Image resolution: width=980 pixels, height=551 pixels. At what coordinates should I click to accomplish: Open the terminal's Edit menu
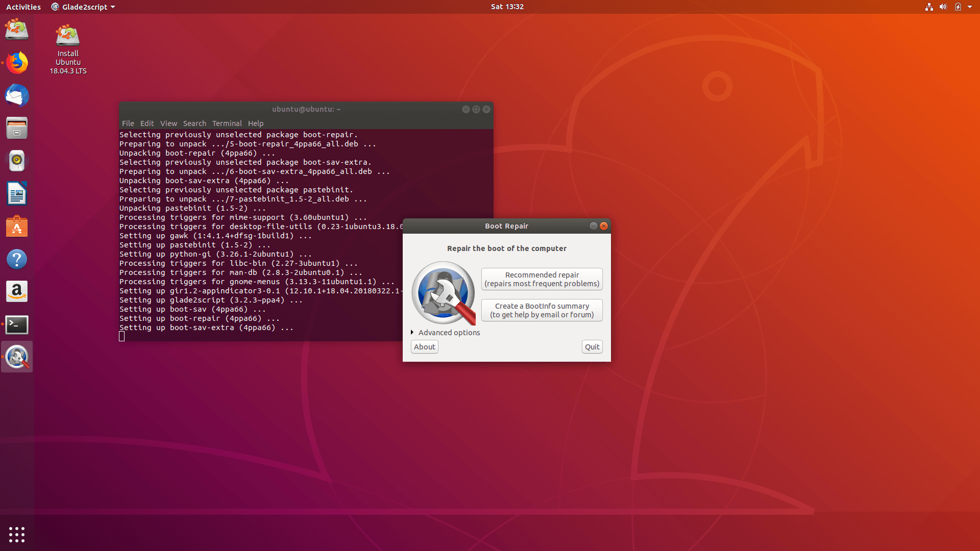click(147, 123)
